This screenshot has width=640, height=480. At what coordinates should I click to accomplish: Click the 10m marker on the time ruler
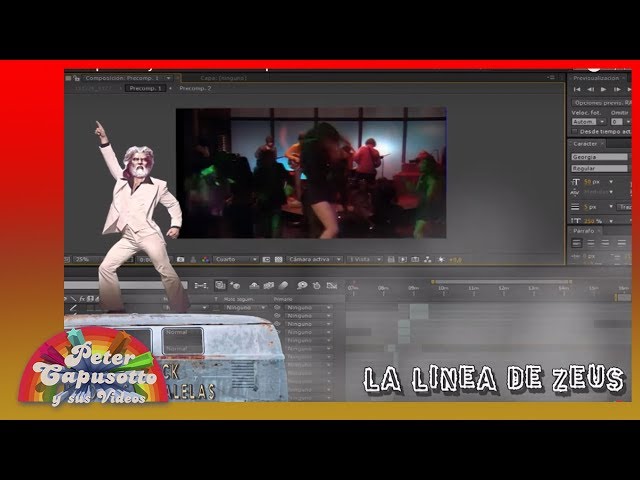443,288
